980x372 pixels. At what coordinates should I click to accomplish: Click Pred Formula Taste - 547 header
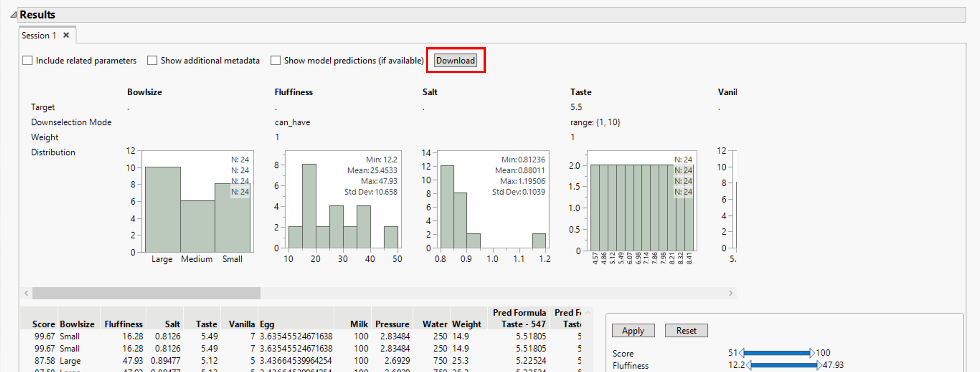(x=519, y=319)
